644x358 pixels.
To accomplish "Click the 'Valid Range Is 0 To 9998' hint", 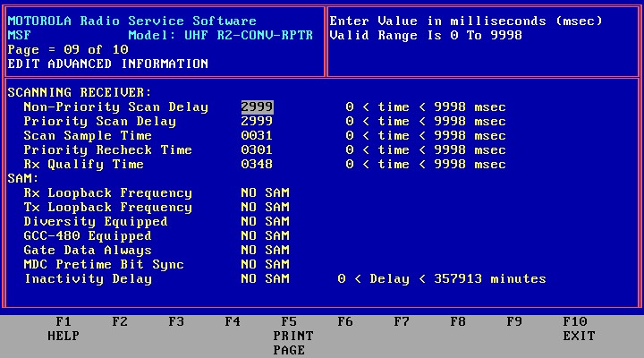I will (x=426, y=35).
